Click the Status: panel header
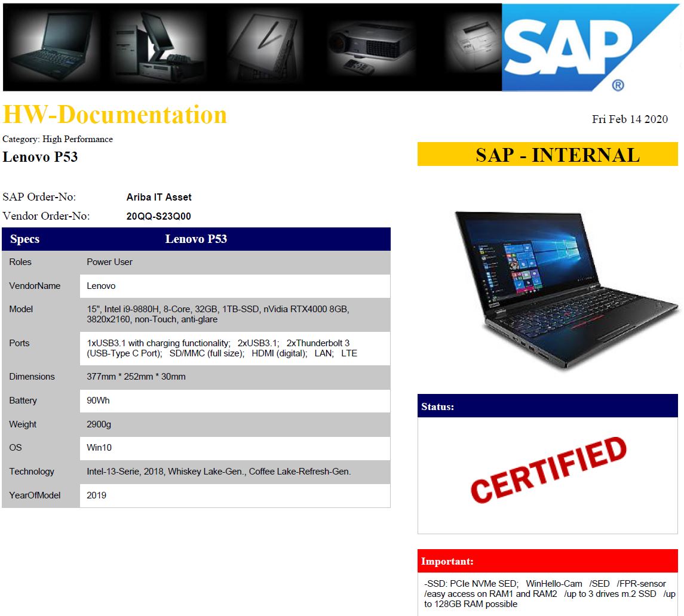 pos(547,406)
